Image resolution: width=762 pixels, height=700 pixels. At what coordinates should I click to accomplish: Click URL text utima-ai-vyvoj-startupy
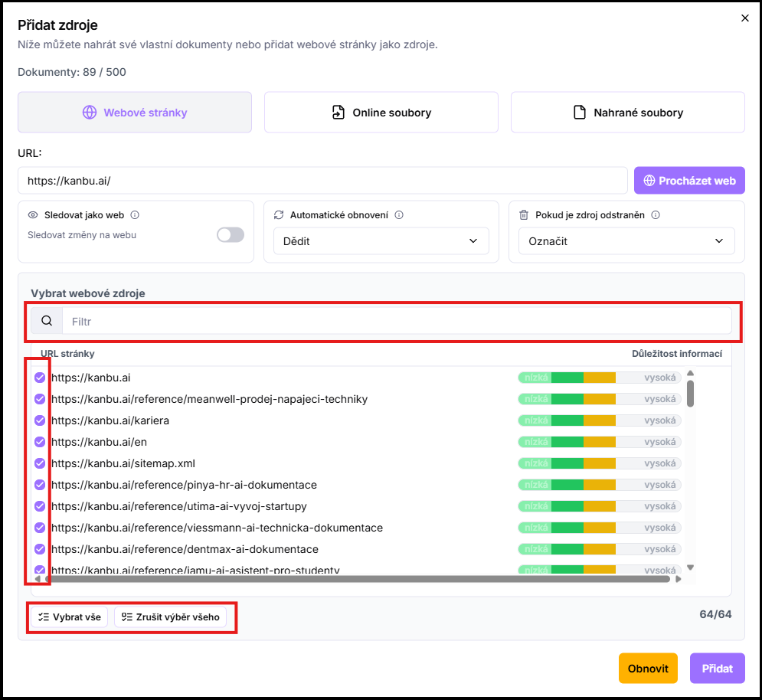point(179,506)
